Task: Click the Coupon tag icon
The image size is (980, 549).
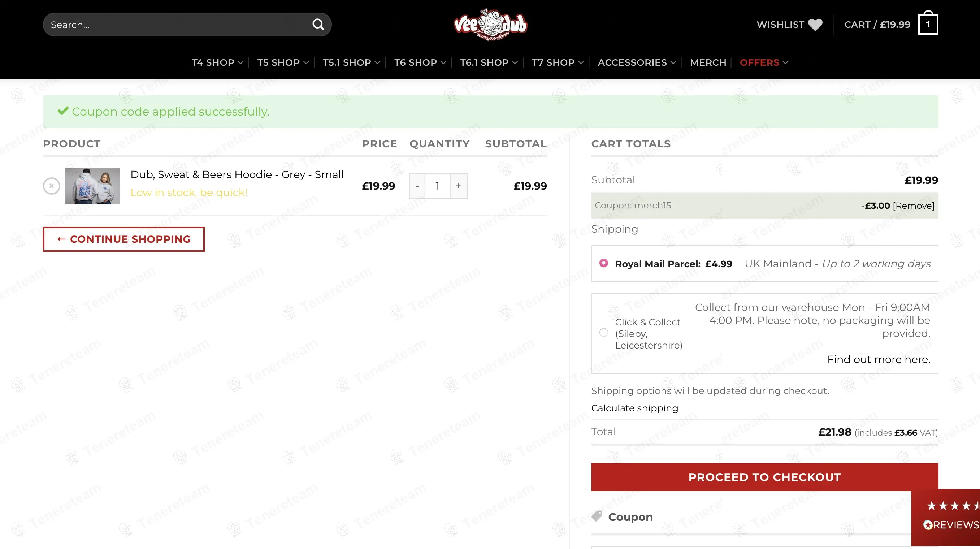Action: [x=597, y=516]
